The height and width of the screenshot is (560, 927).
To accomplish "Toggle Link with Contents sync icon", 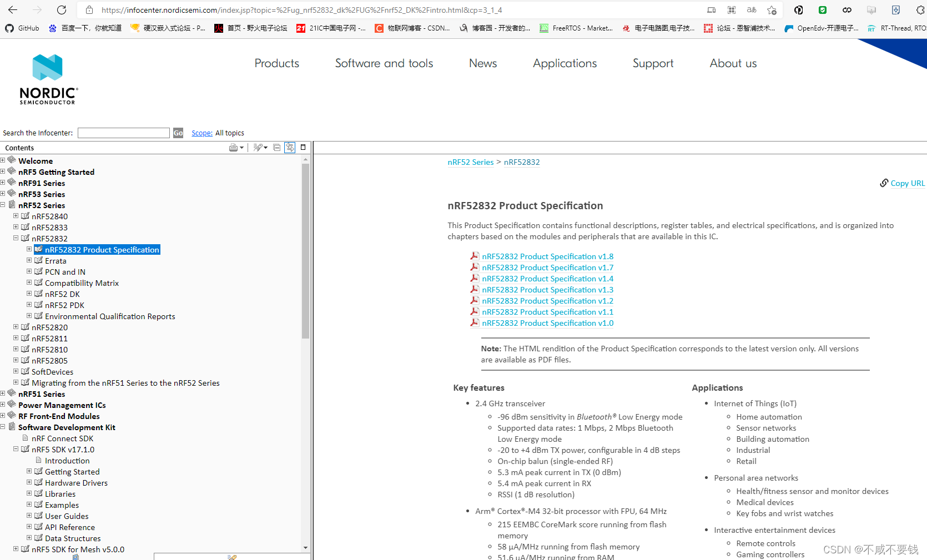I will pos(290,147).
